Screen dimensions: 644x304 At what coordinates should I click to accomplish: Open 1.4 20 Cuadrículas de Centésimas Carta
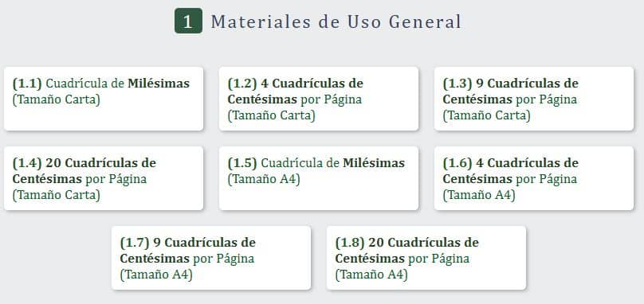[x=104, y=178]
